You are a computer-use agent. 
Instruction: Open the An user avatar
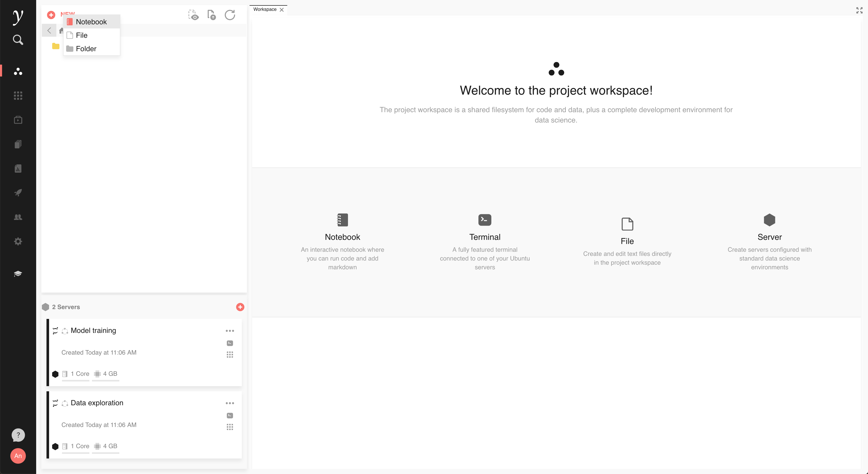click(18, 456)
